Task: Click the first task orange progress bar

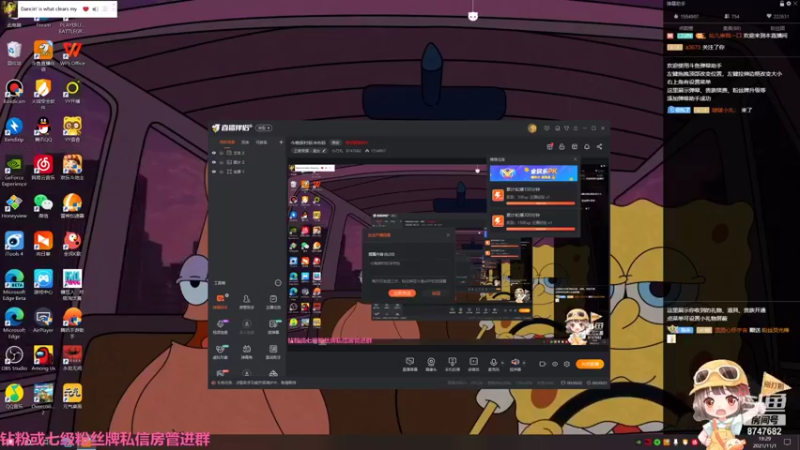Action: (x=540, y=203)
